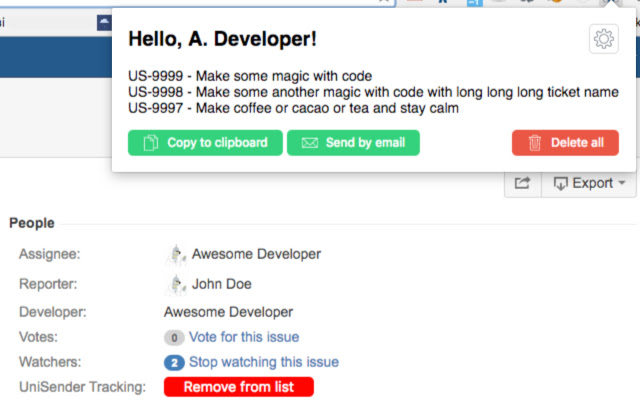Click the share icon beside Export
This screenshot has width=640, height=400.
point(522,183)
